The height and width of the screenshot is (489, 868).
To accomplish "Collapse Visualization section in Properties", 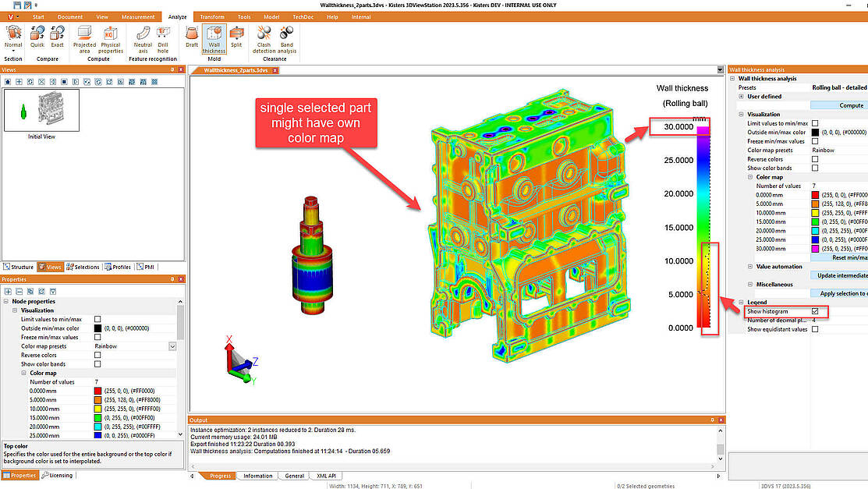I will pyautogui.click(x=15, y=310).
